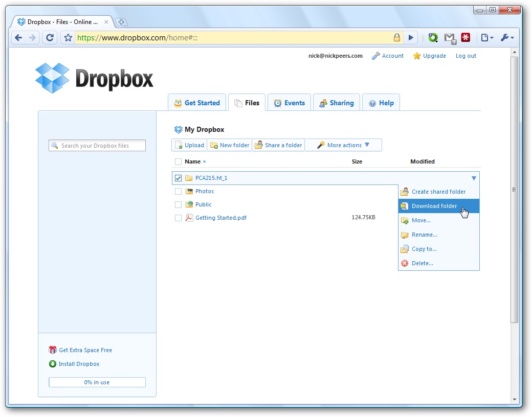Check the Public folder checkbox
The width and height of the screenshot is (532, 417).
click(x=178, y=204)
